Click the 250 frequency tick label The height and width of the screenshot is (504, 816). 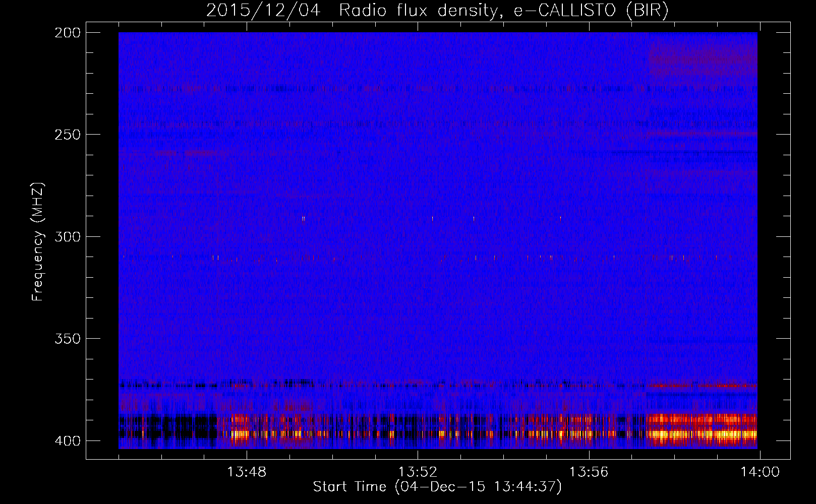pyautogui.click(x=67, y=135)
